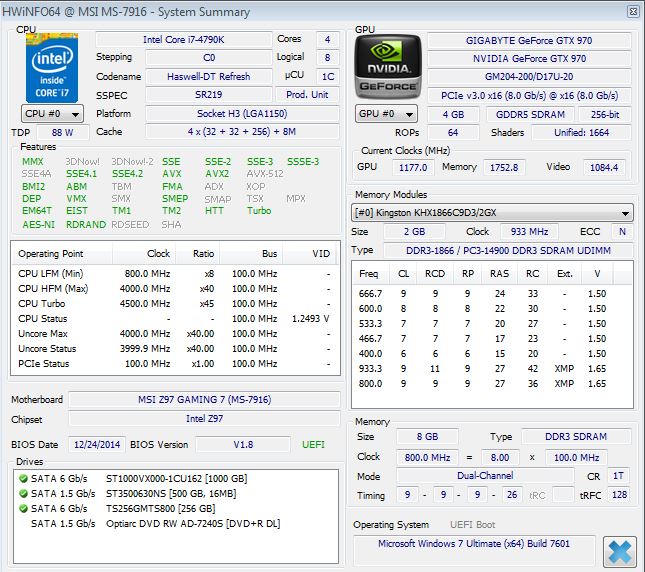Click the Unified: 1664 shaders value
645x572 pixels.
click(x=581, y=132)
